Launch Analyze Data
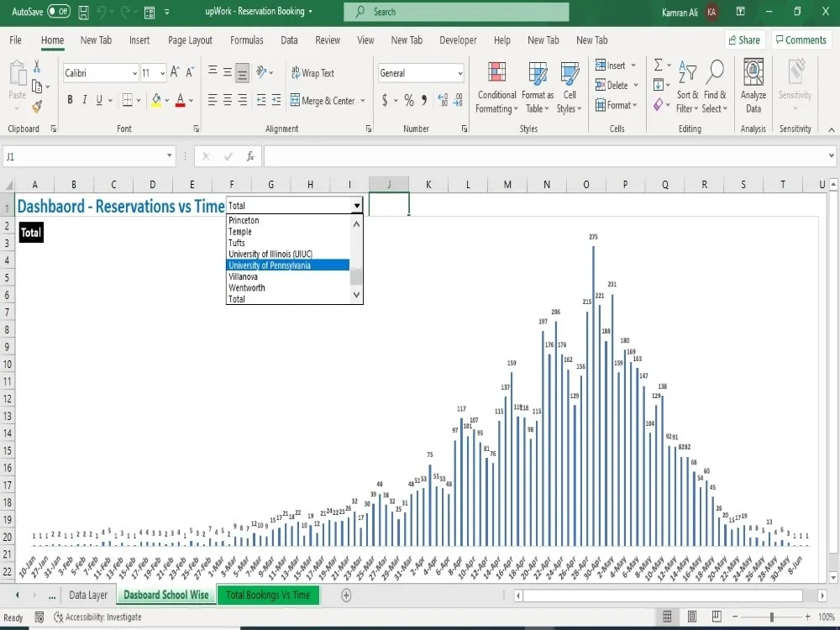Screen dimensions: 840x630 pos(753,87)
